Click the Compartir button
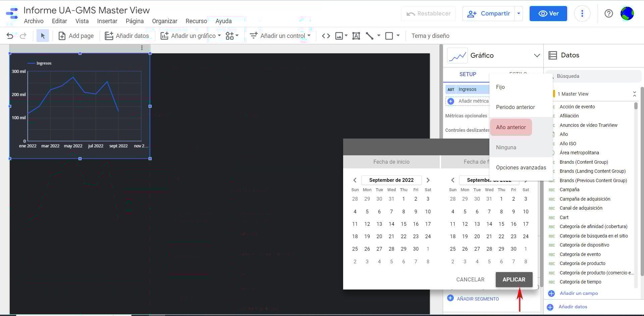 tap(489, 14)
